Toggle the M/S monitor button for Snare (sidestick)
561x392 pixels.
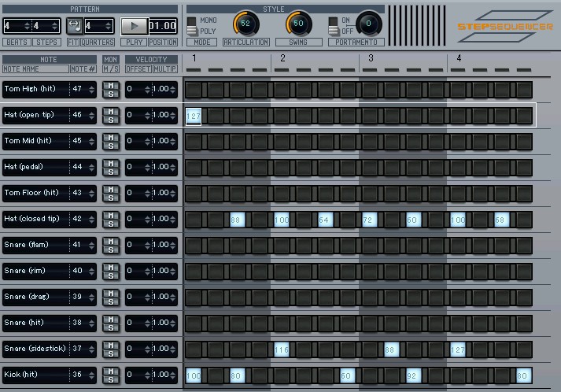click(111, 349)
